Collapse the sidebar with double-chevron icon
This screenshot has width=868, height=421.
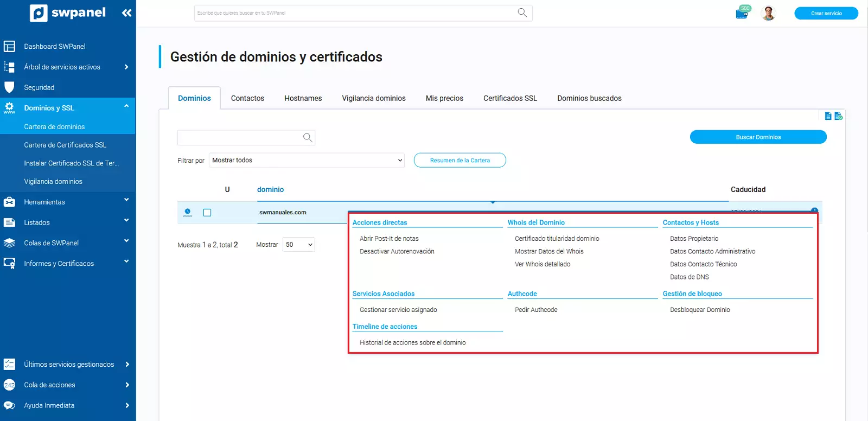click(126, 13)
